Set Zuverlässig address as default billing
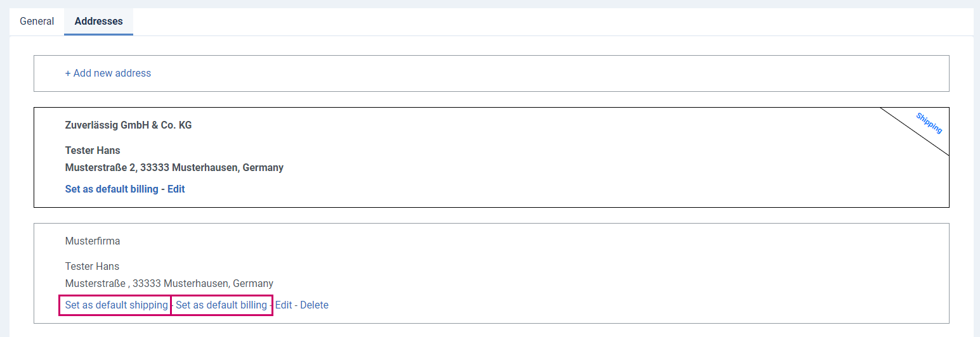This screenshot has width=980, height=337. tap(112, 189)
